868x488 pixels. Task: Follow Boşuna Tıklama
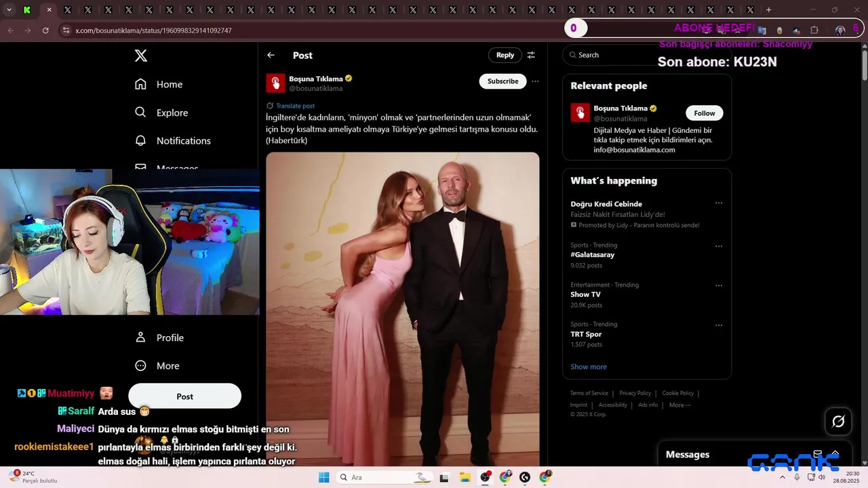tap(705, 113)
